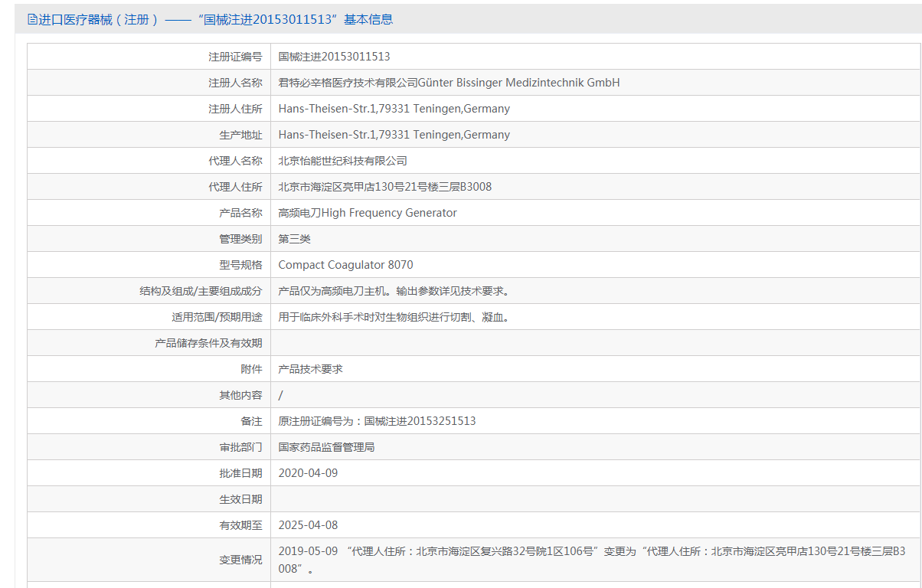Click the 管理类别 value 第三类
Screen dimensions: 922x588
pyautogui.click(x=295, y=239)
